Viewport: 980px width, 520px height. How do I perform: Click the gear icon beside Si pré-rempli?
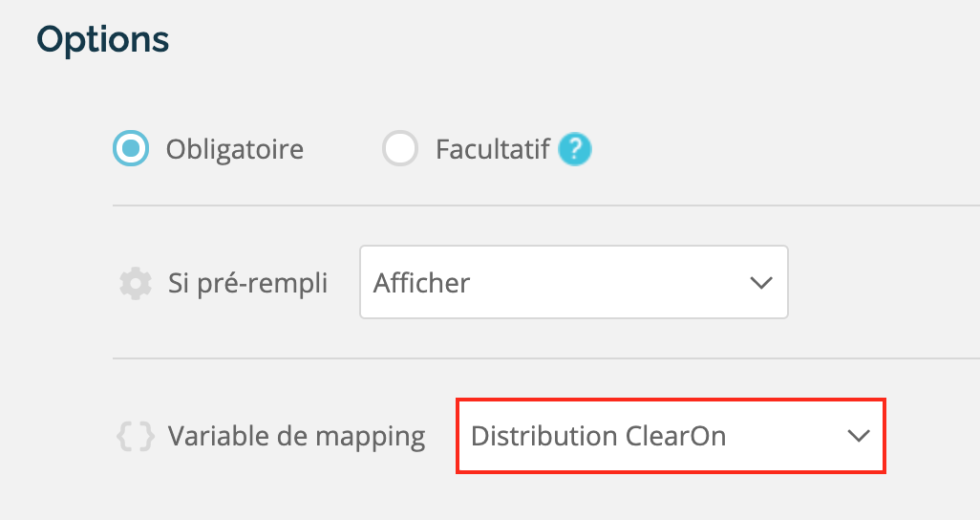coord(136,284)
